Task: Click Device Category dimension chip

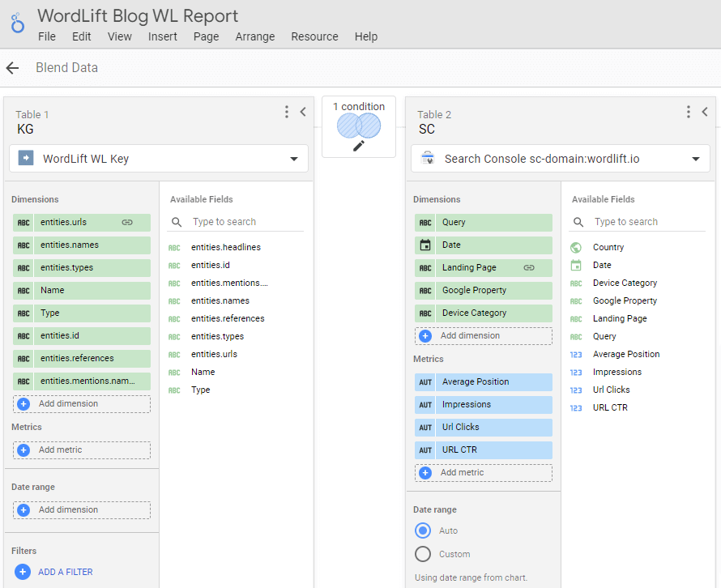Action: pos(484,313)
